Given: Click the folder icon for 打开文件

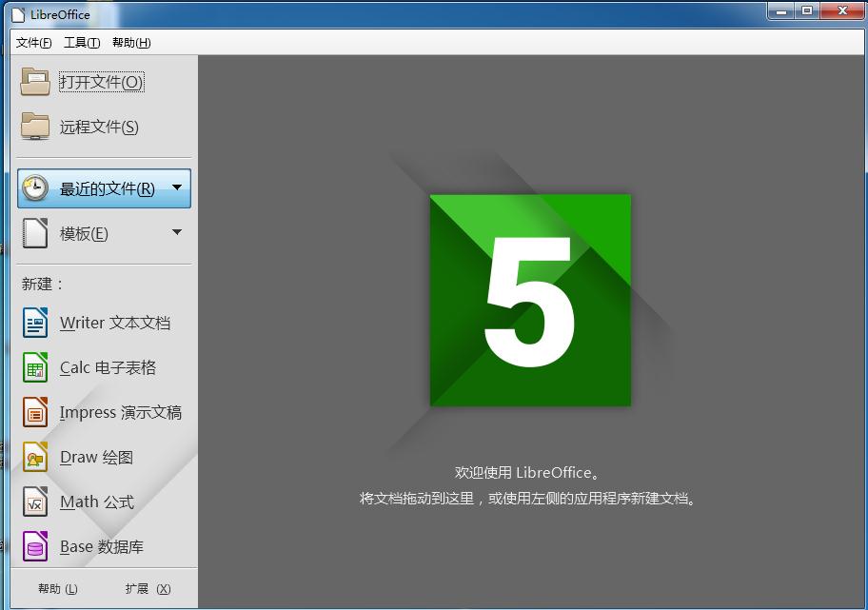Looking at the screenshot, I should point(35,82).
